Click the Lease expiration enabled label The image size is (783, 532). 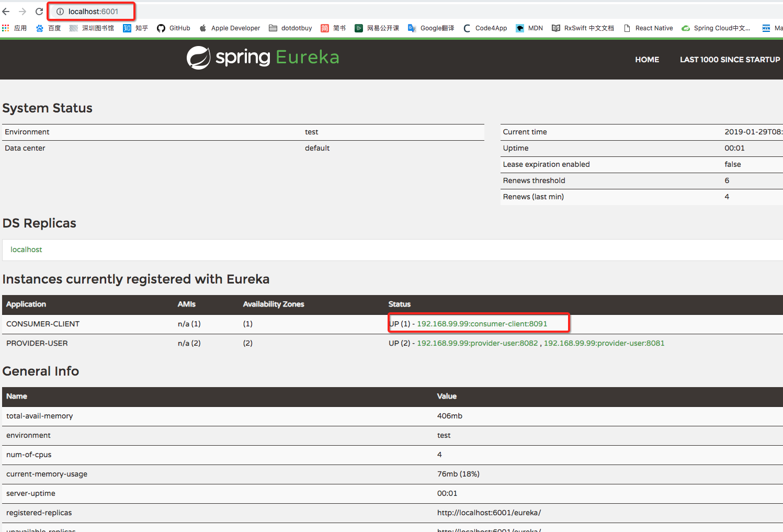(546, 164)
